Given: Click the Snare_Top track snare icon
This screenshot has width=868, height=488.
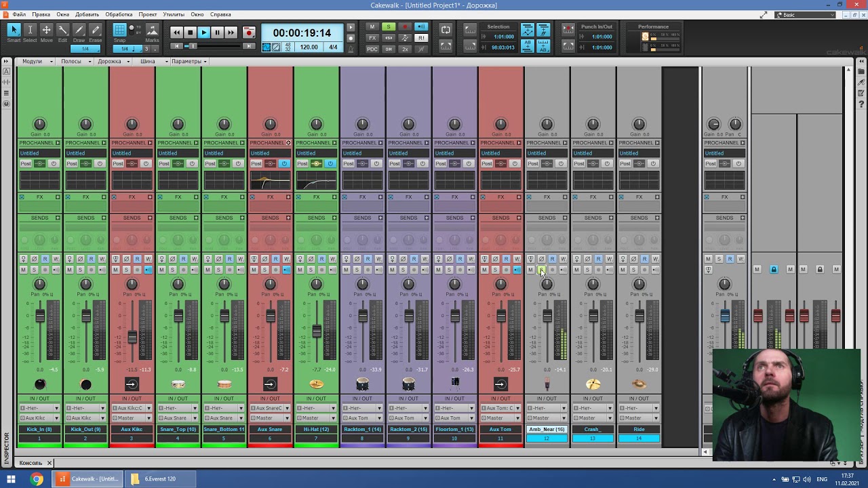Looking at the screenshot, I should coord(178,384).
